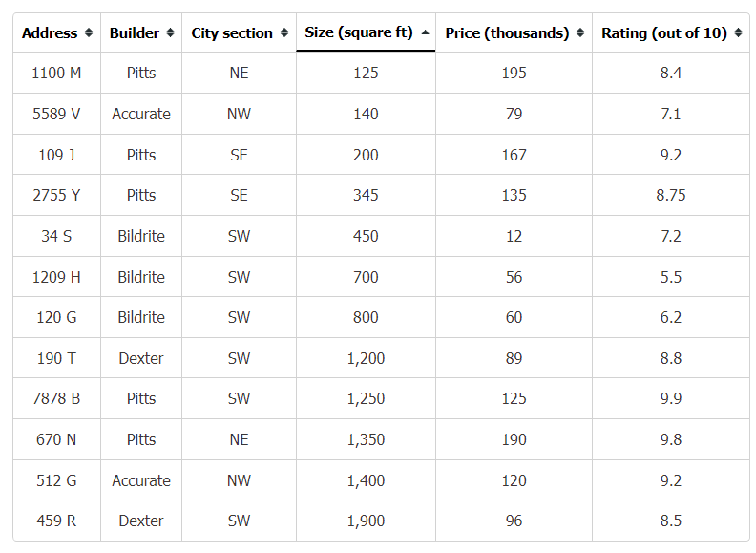Click the 8.75 rating cell

(671, 195)
